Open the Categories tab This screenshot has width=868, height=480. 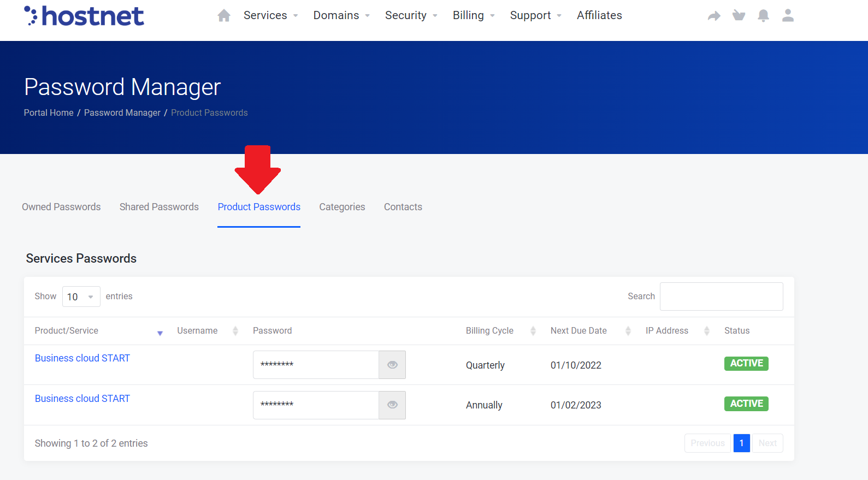[342, 207]
